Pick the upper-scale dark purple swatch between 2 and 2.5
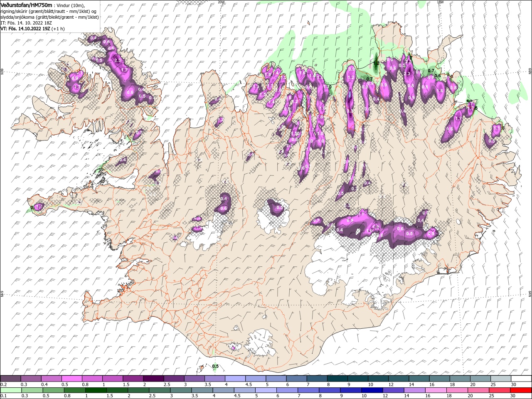Screen dimensions: 532x399 [153, 379]
